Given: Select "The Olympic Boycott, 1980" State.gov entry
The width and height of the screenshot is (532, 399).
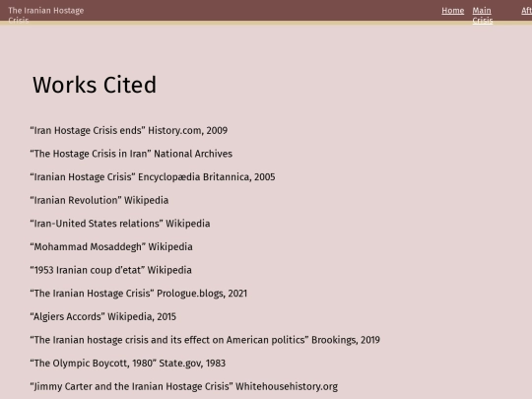Looking at the screenshot, I should click(127, 363).
